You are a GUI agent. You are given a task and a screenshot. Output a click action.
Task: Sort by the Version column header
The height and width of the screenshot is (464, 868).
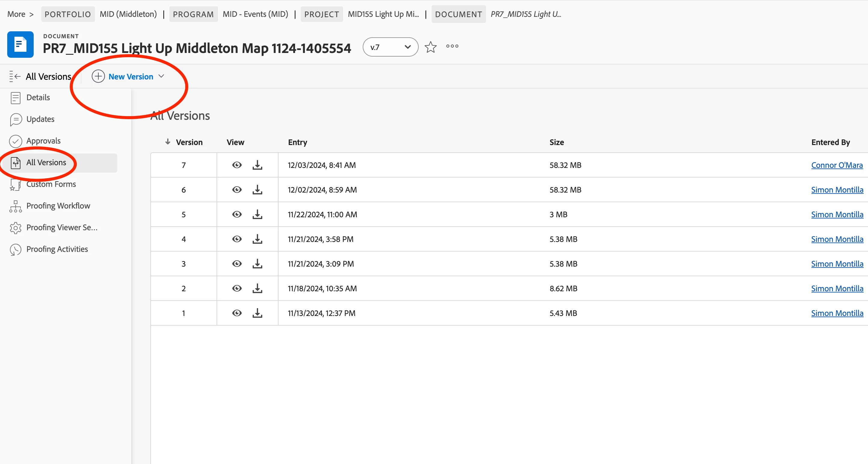coord(189,142)
